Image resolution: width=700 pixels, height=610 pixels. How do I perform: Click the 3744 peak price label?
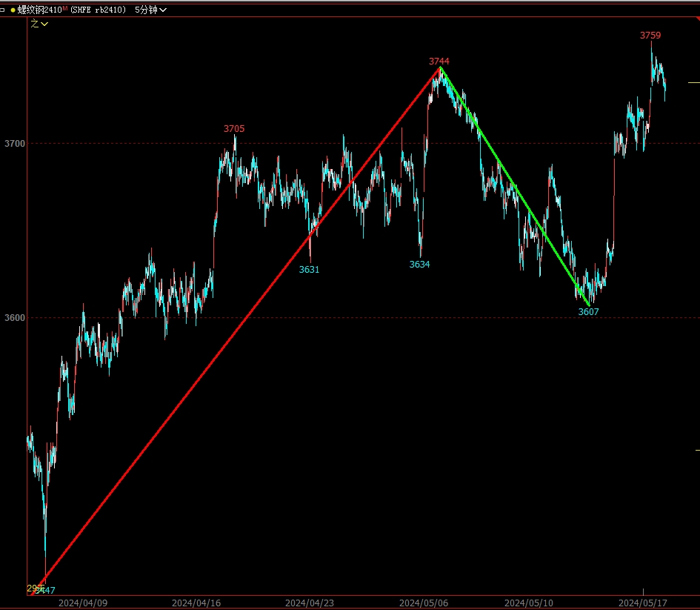point(439,61)
